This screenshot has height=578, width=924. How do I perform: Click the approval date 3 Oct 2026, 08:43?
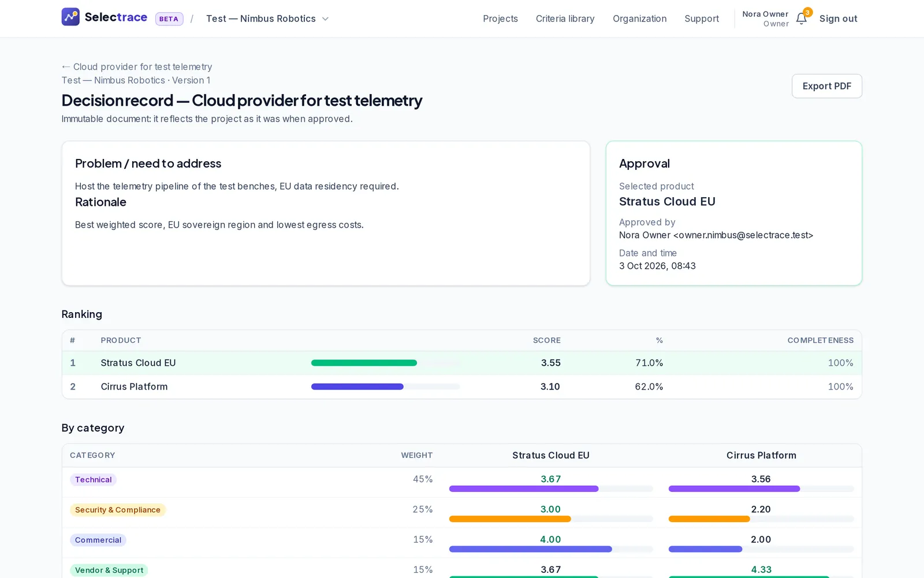(657, 266)
